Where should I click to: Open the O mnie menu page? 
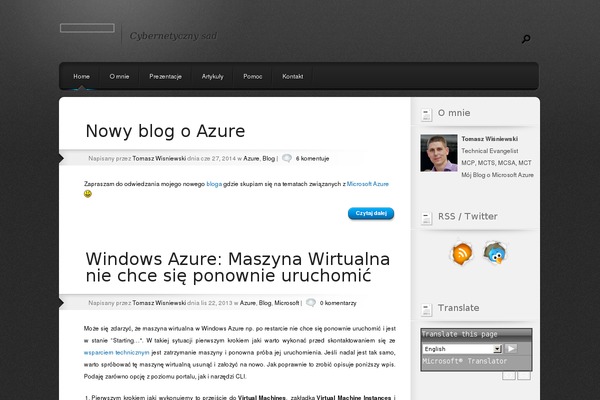[x=119, y=76]
